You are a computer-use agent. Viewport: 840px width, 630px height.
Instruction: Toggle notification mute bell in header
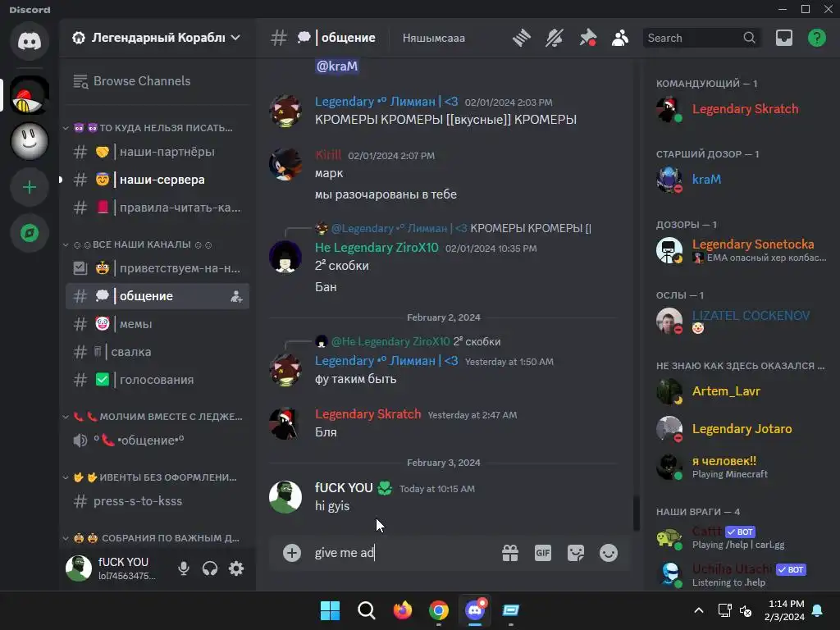555,38
